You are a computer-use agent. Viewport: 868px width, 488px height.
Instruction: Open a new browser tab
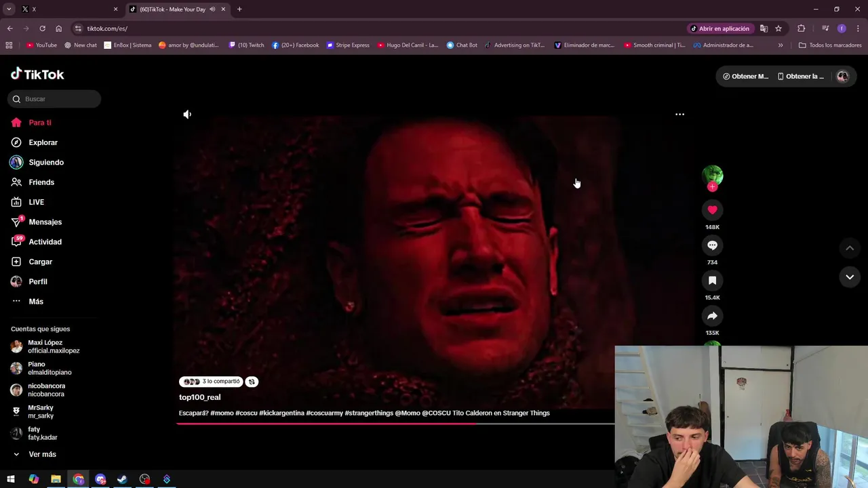[239, 9]
